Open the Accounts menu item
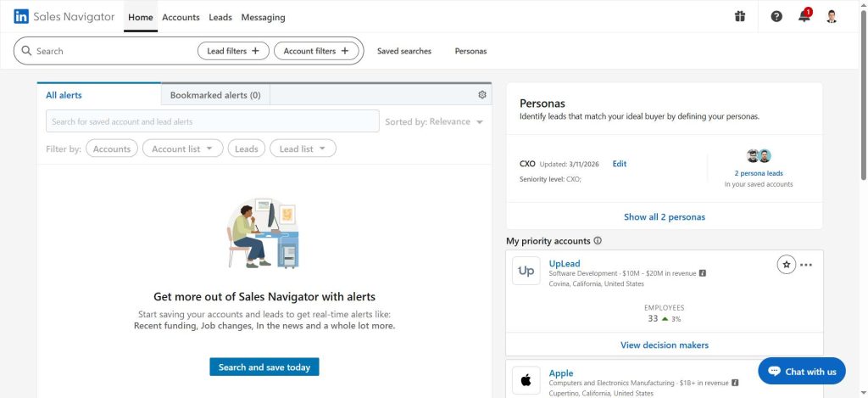Image resolution: width=868 pixels, height=398 pixels. point(181,17)
